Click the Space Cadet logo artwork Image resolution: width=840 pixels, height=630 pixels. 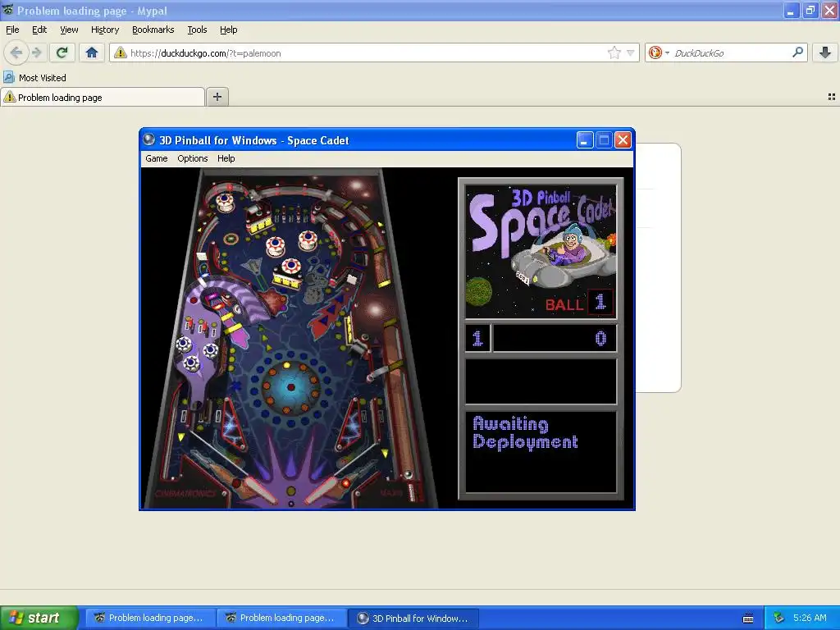click(x=541, y=252)
